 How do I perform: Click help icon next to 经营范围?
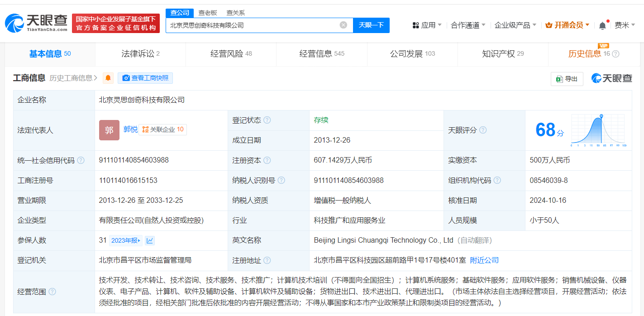pyautogui.click(x=52, y=292)
